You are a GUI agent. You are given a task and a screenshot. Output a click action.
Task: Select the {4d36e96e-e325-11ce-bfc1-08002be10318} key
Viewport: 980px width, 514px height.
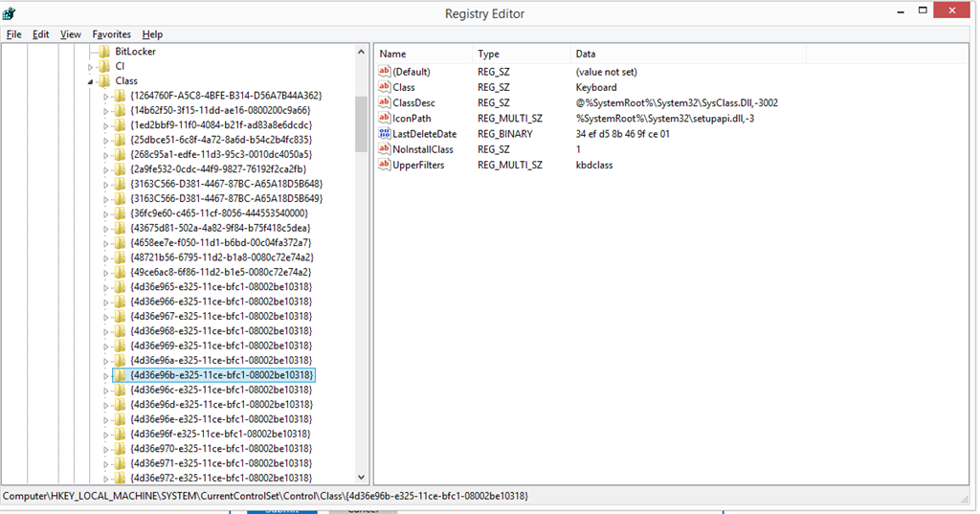(221, 419)
